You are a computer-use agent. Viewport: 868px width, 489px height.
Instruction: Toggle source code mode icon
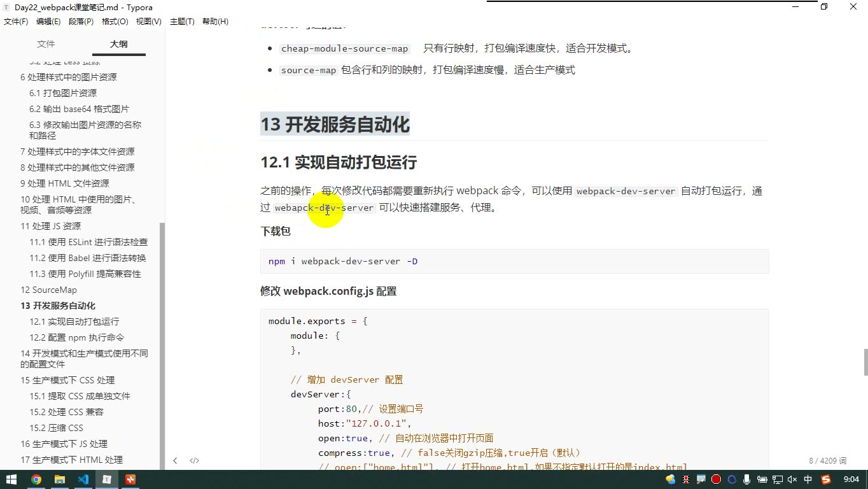coord(194,460)
